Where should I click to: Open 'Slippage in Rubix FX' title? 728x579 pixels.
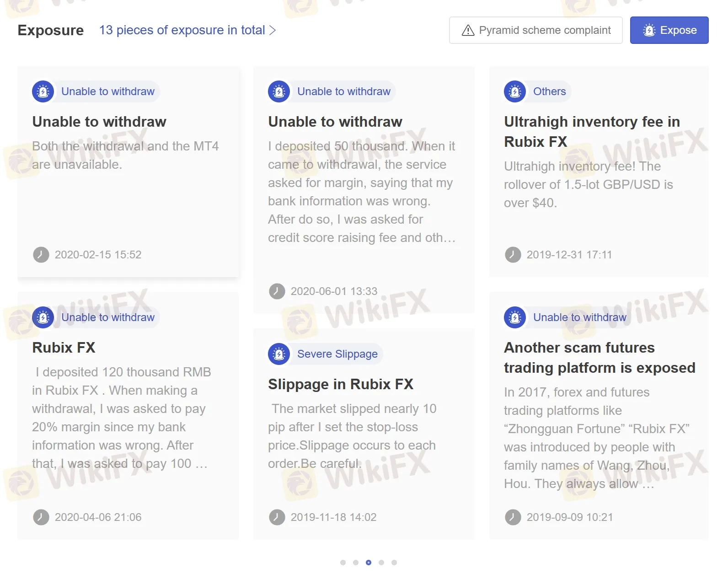tap(341, 384)
